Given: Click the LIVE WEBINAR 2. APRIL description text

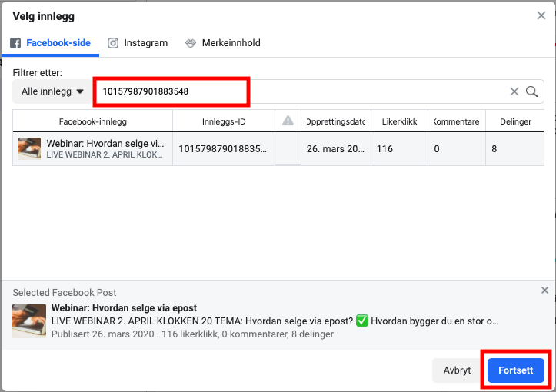Looking at the screenshot, I should coord(275,321).
